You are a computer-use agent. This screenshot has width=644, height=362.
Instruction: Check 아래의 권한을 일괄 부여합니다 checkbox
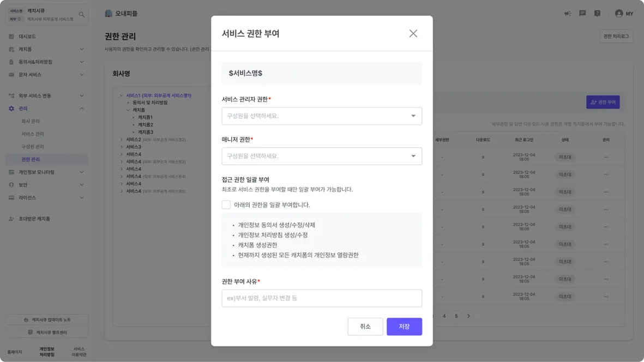click(226, 205)
